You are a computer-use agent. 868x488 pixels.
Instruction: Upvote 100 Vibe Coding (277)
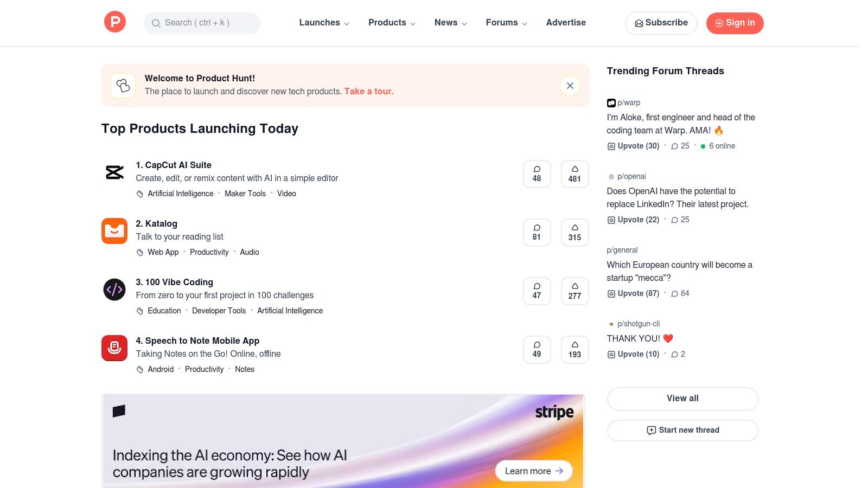(x=575, y=291)
